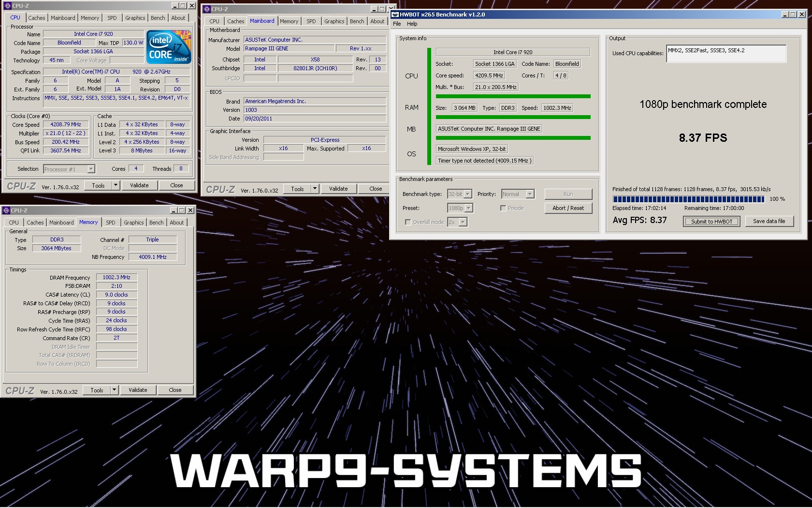Click the CPU-Z title icon of the Memory window

point(6,210)
